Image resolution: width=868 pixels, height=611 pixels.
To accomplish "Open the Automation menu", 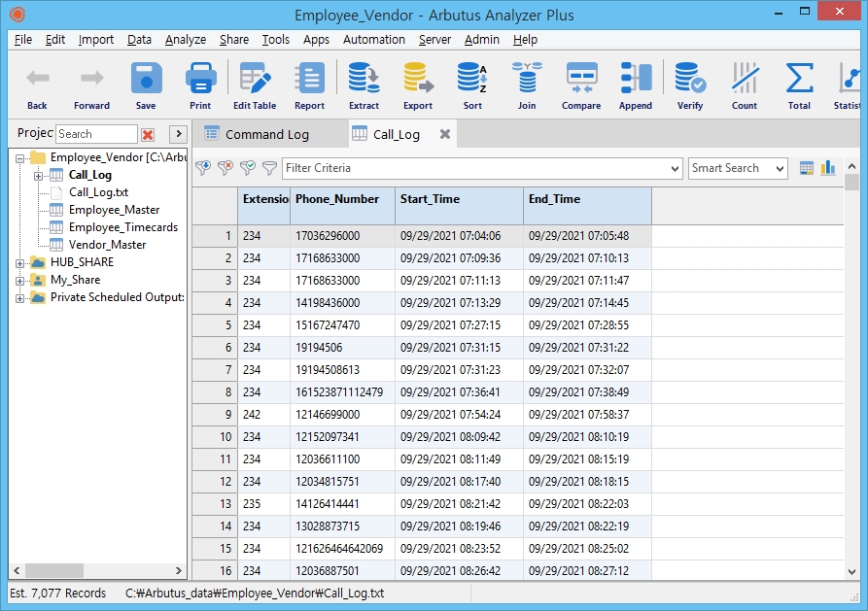I will click(x=374, y=40).
